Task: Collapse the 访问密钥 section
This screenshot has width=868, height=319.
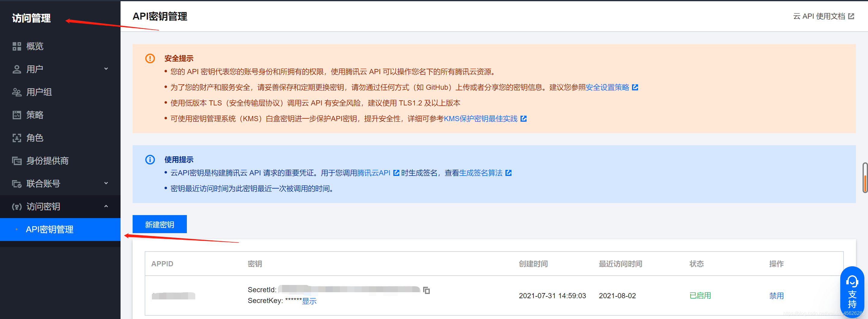Action: 106,206
